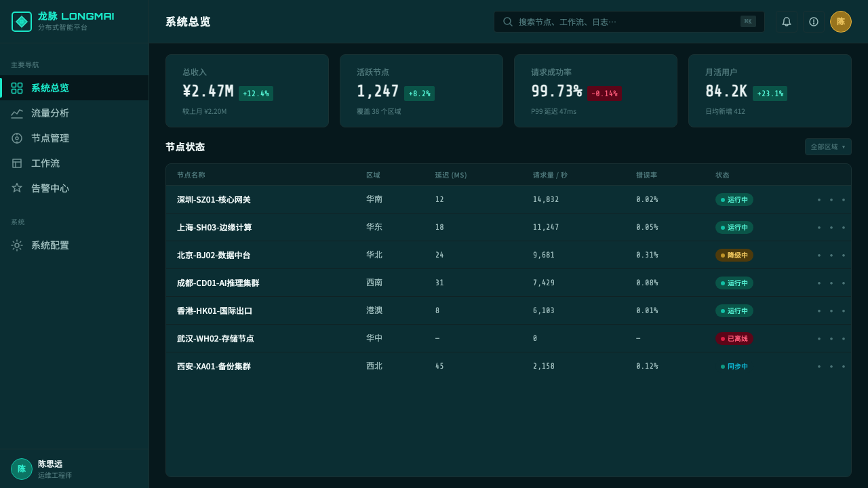Sort by 节点名称 column header

click(x=191, y=175)
